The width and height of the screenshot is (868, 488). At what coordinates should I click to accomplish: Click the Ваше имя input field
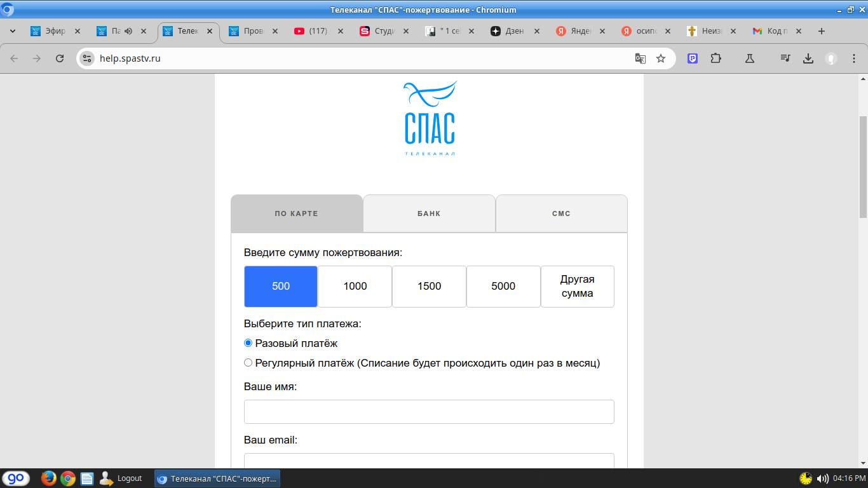[429, 412]
